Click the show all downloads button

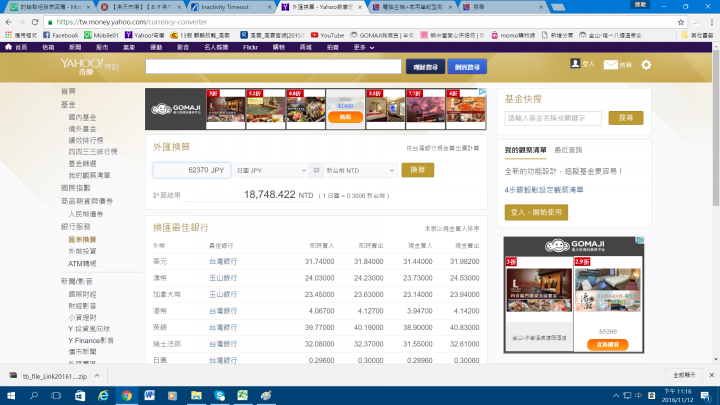pyautogui.click(x=684, y=375)
